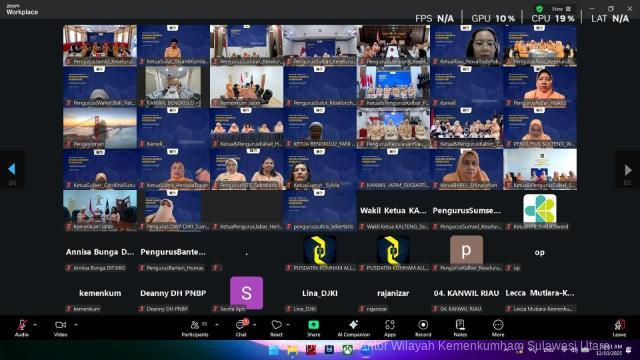640x360 pixels.
Task: Open the Windows Start button
Action: coord(274,350)
